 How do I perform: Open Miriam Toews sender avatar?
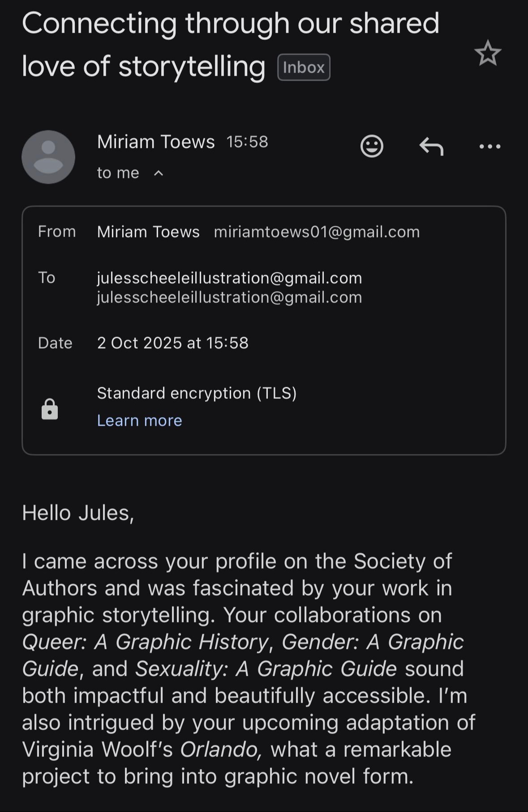tap(48, 157)
